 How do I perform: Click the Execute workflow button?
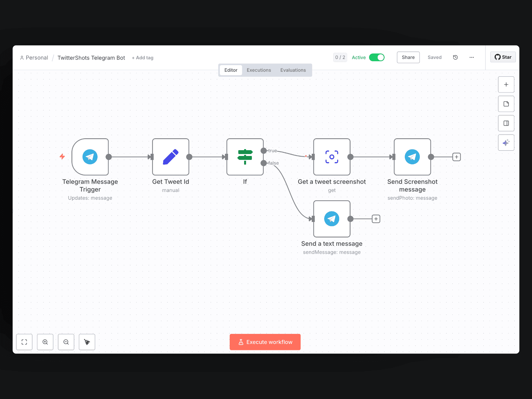(x=265, y=342)
